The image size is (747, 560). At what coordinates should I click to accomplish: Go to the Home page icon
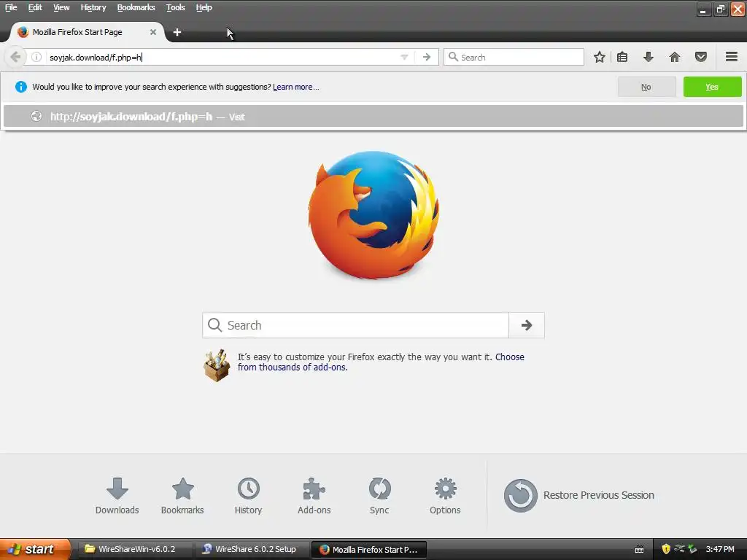pyautogui.click(x=675, y=57)
